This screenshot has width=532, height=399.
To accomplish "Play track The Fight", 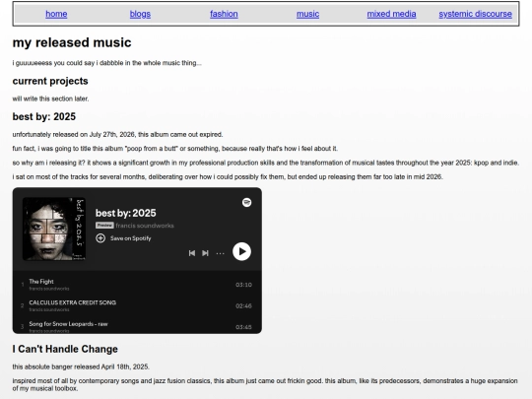I will tap(137, 285).
